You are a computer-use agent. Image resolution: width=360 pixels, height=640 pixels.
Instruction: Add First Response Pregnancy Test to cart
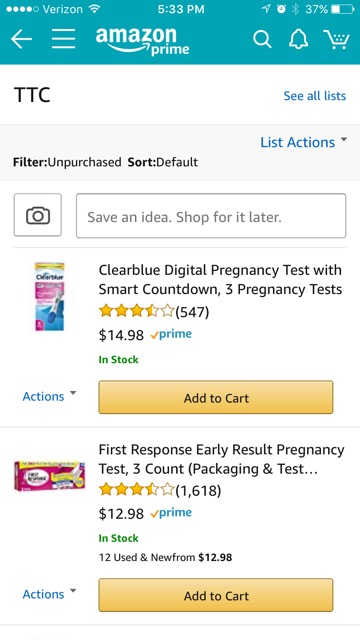pyautogui.click(x=216, y=595)
